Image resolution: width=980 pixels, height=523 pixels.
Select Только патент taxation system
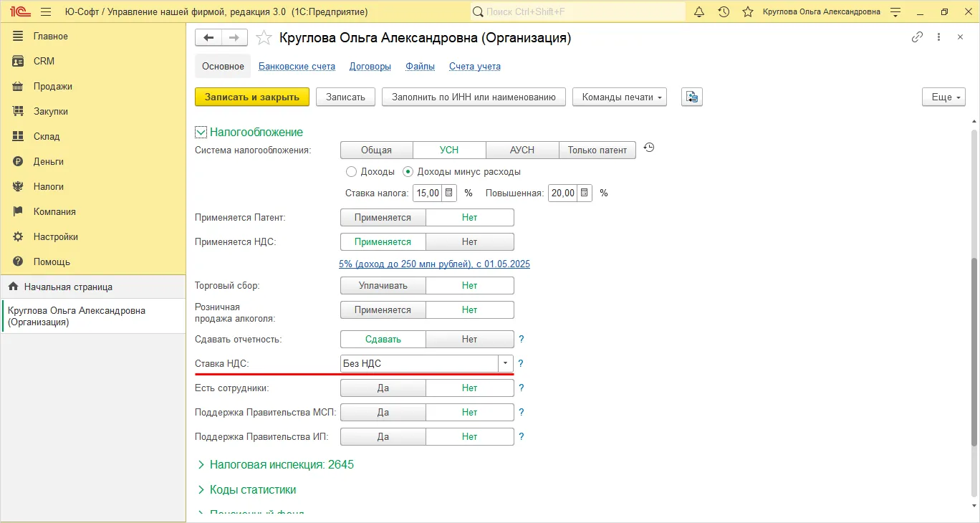(597, 150)
